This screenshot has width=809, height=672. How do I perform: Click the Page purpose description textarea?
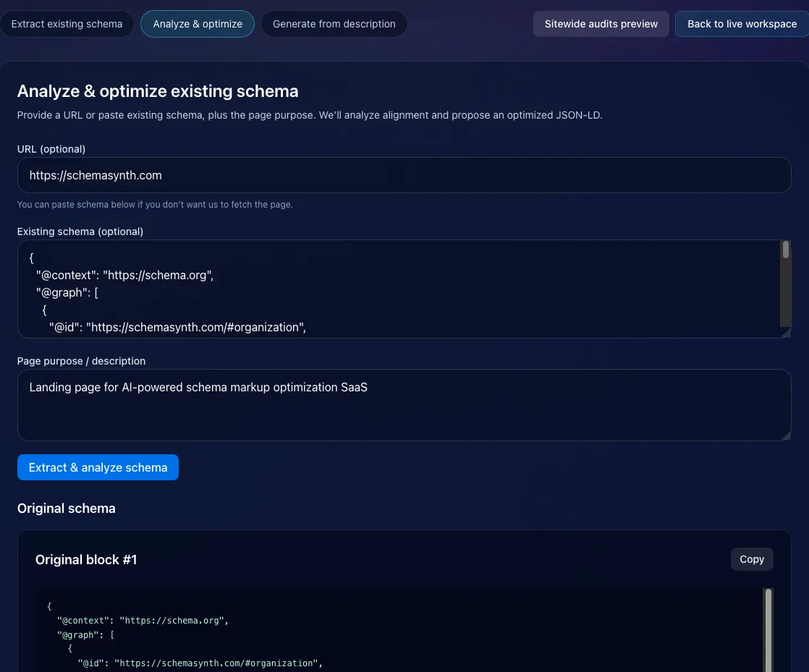(404, 405)
